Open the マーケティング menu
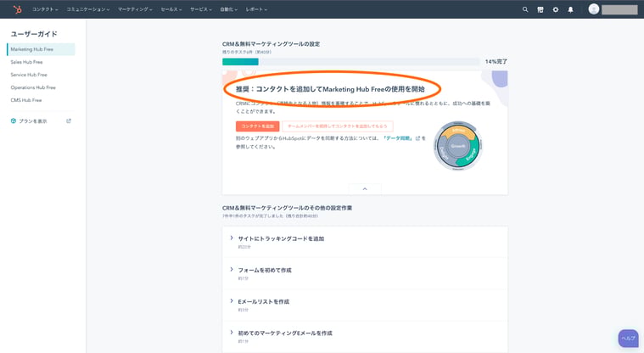 135,9
